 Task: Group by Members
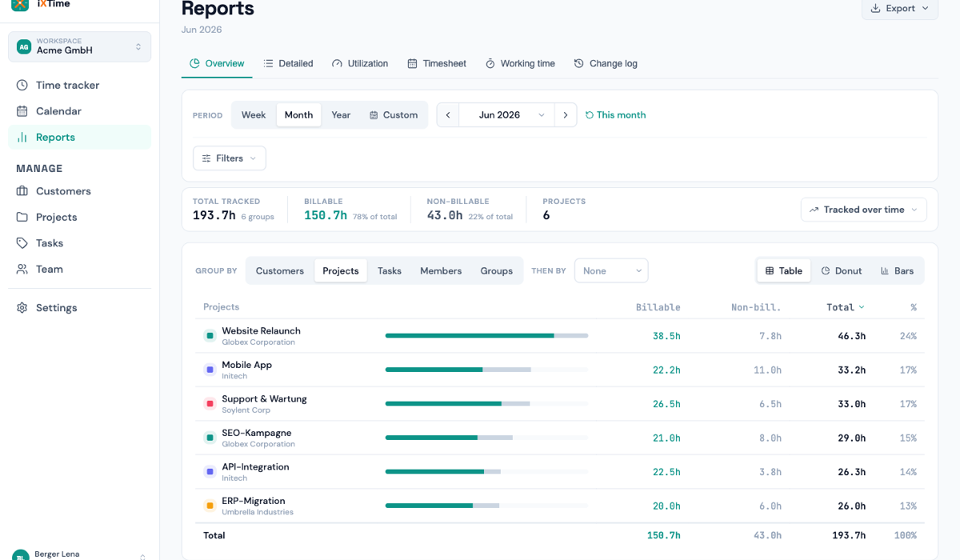coord(441,270)
